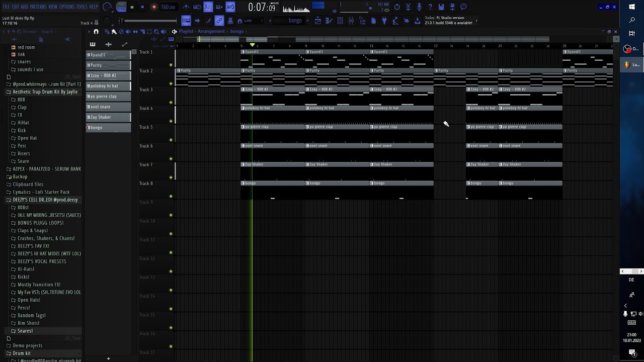The height and width of the screenshot is (362, 644).
Task: Open the piano roll view icon
Action: coord(329,21)
